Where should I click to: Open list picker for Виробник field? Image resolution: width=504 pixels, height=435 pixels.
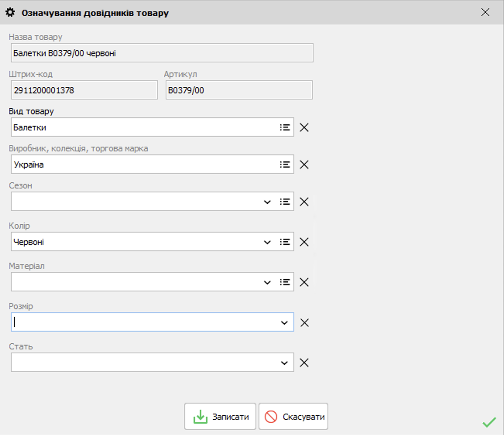pyautogui.click(x=285, y=164)
